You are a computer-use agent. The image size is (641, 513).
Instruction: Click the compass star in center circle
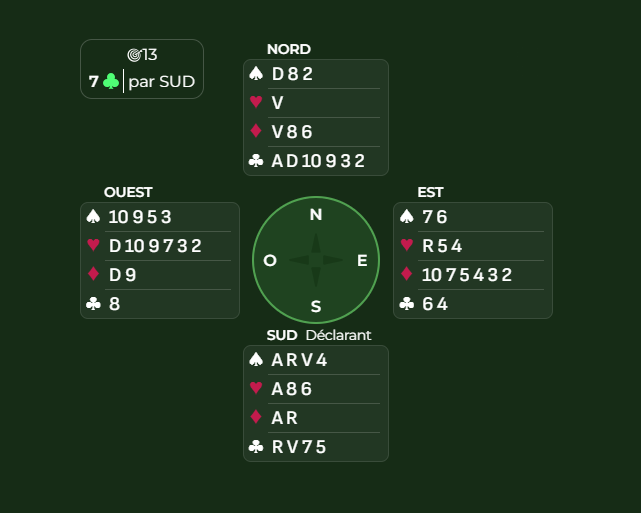tap(316, 260)
